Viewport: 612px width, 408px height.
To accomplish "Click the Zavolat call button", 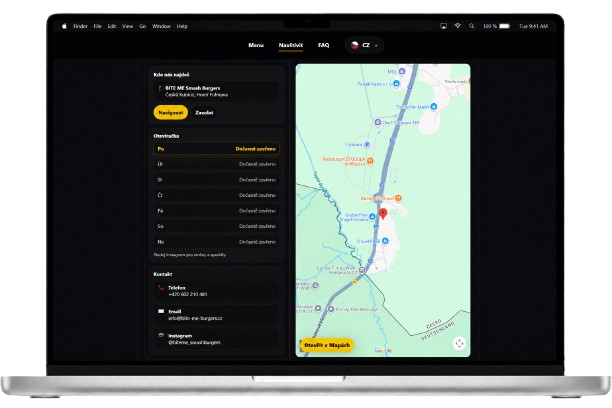I will coord(204,112).
